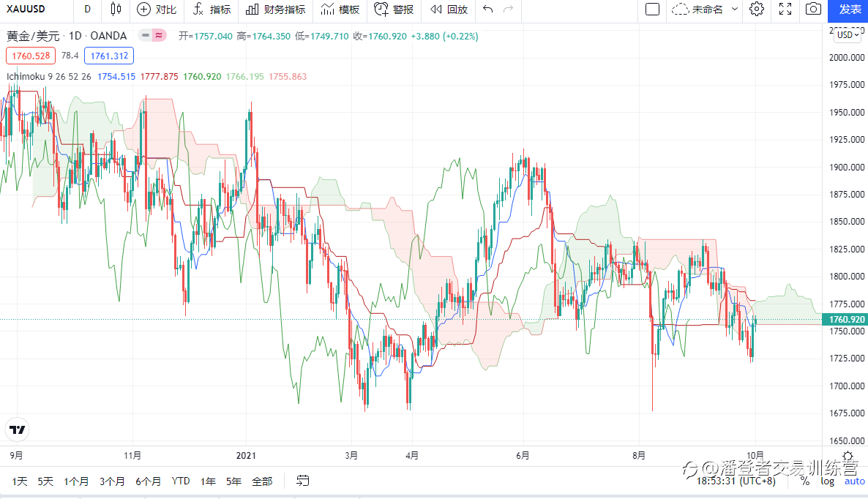868x499 pixels.
Task: Open chart settings gear icon
Action: 757,10
